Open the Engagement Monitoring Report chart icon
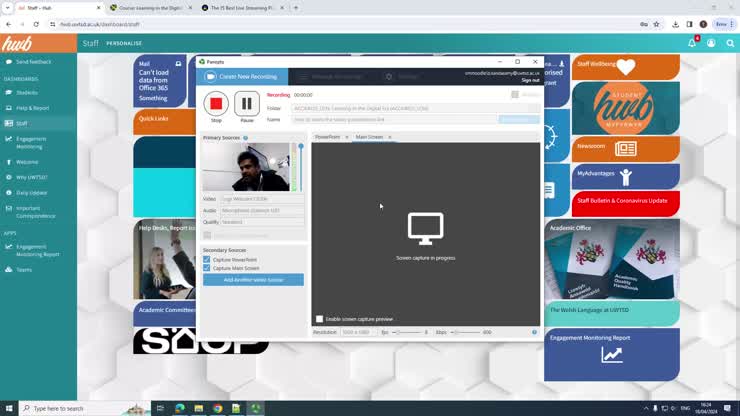Screen dimensions: 740x416 611,355
